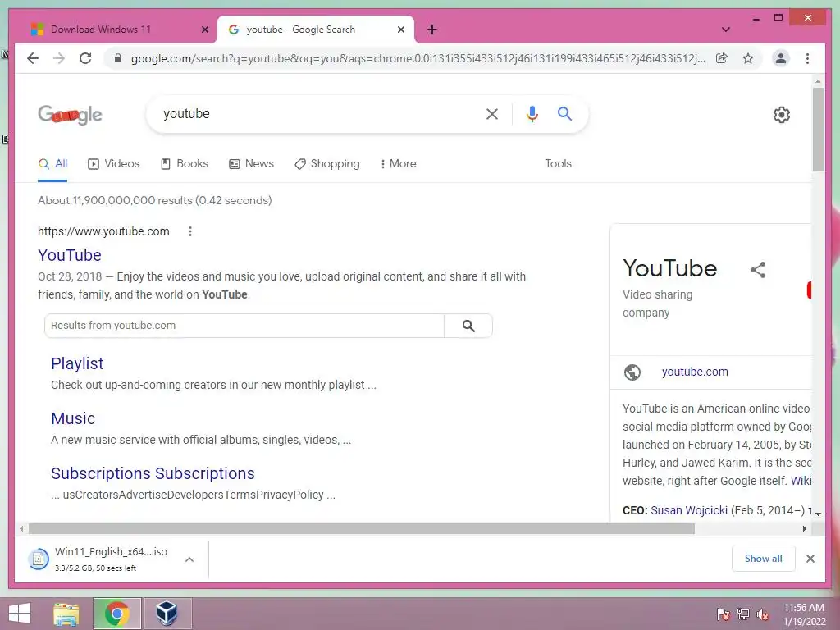Click the padlock site info icon
Image resolution: width=840 pixels, height=630 pixels.
tap(118, 58)
